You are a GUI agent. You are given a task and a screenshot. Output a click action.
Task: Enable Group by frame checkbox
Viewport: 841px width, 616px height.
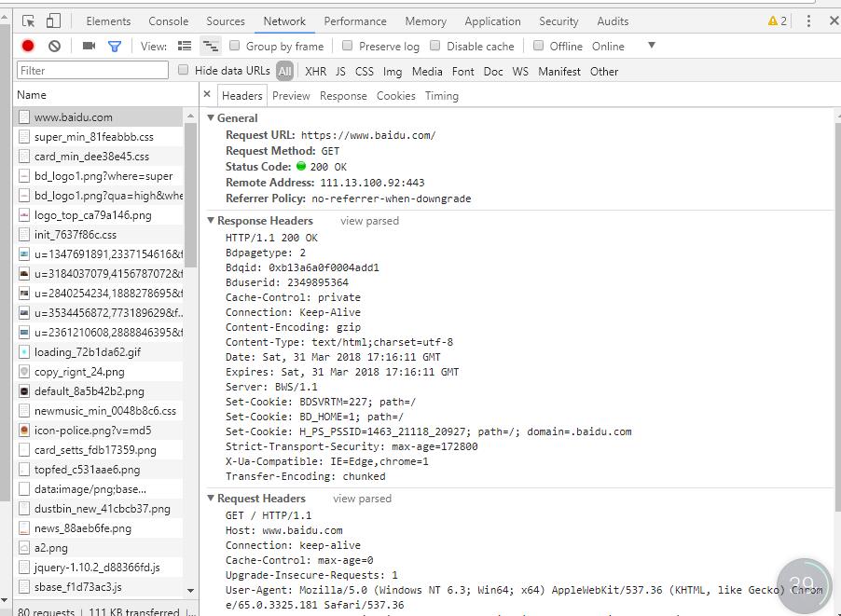(234, 46)
